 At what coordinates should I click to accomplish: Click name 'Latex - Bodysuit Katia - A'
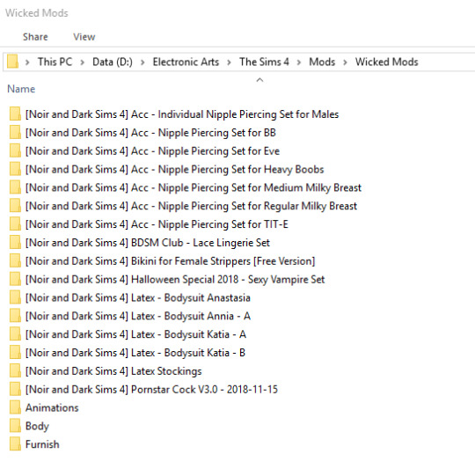[x=188, y=334]
